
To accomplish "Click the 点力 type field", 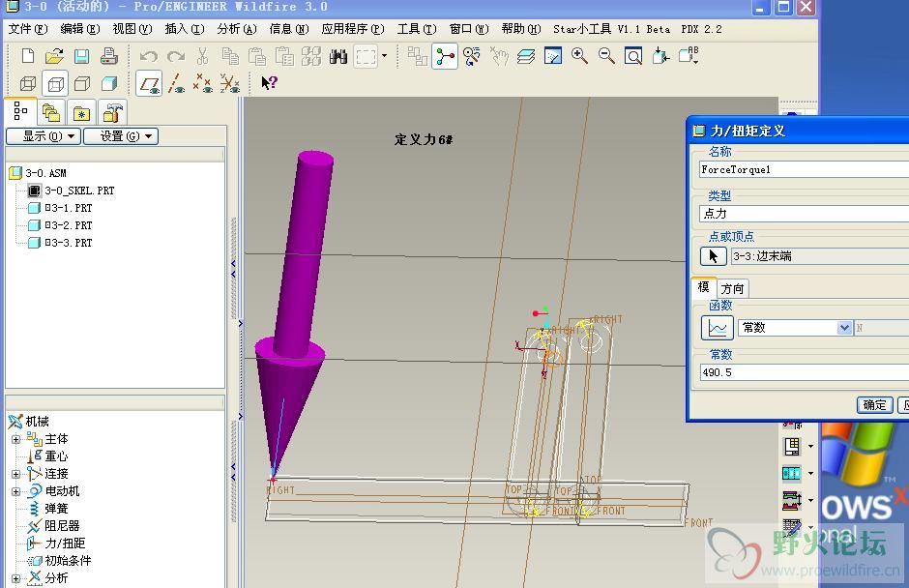I will tap(804, 214).
